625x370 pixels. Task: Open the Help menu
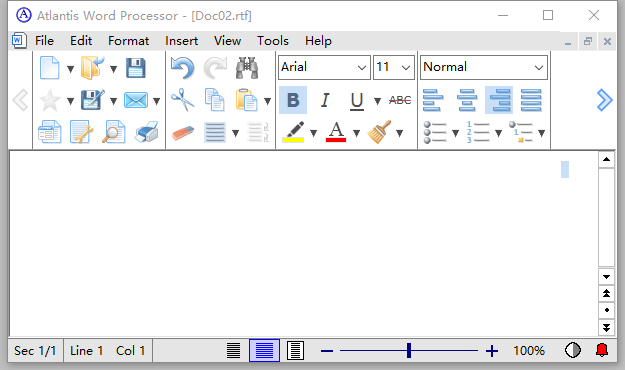click(318, 41)
